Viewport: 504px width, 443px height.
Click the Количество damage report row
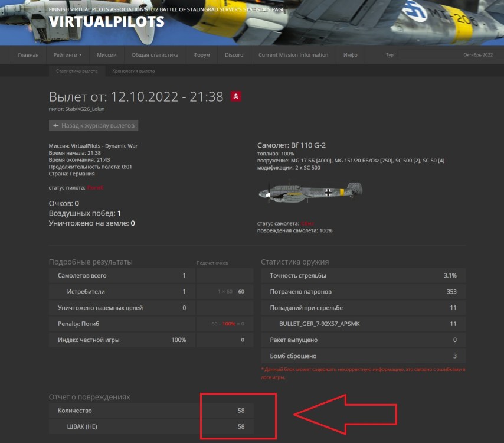pos(151,411)
